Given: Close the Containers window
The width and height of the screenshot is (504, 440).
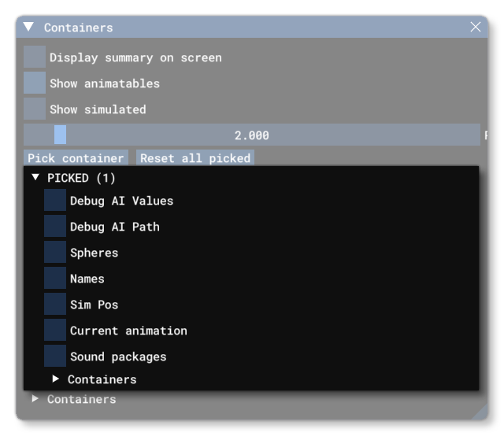Looking at the screenshot, I should click(x=476, y=27).
